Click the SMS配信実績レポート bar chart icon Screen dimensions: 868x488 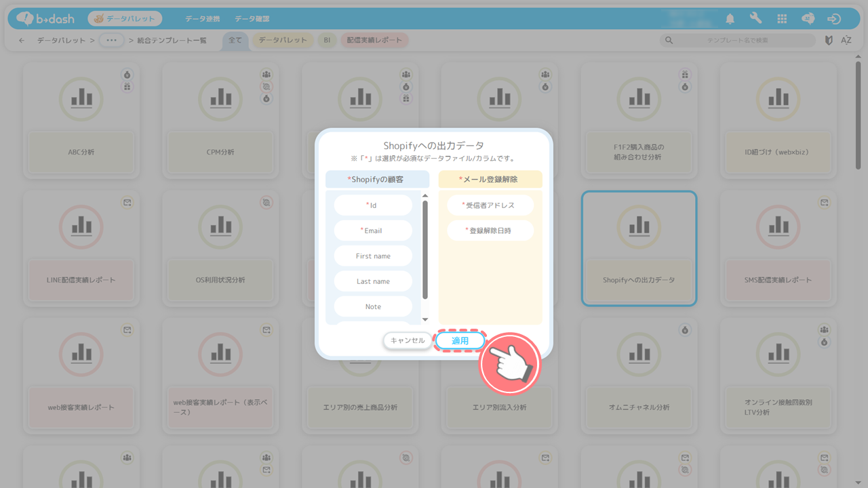tap(778, 227)
